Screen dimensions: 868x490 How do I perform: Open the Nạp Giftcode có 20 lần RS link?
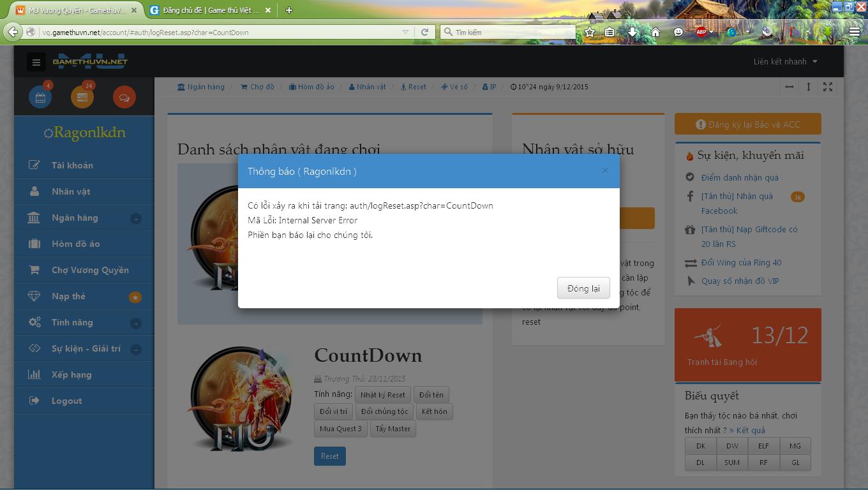(x=749, y=237)
